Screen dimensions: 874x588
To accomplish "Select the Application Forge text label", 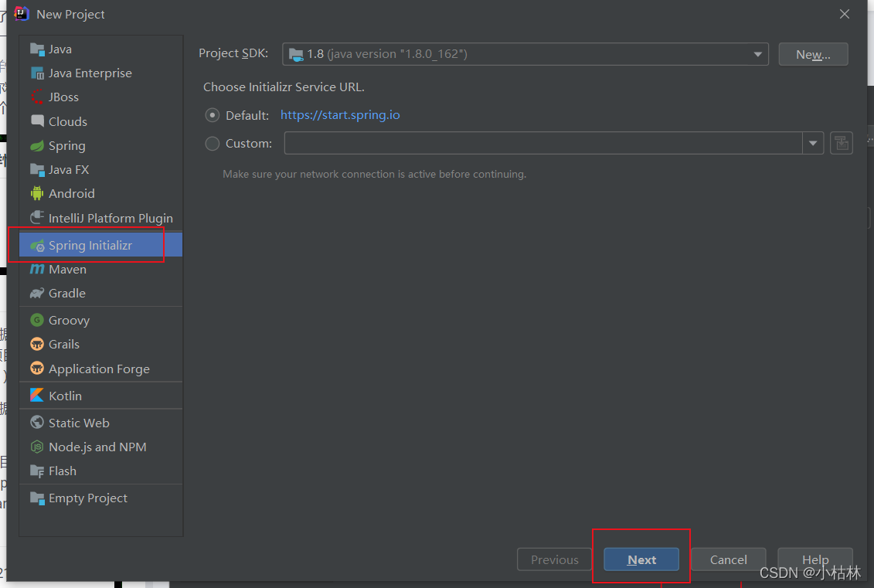I will point(99,369).
